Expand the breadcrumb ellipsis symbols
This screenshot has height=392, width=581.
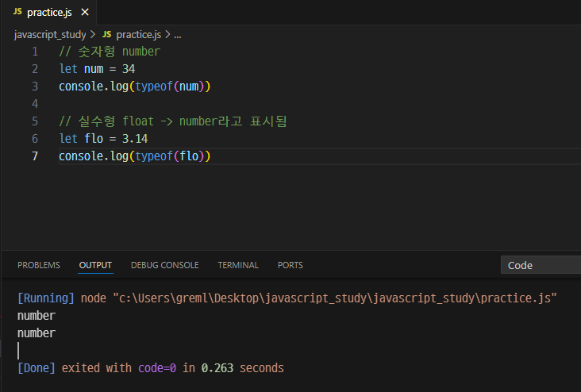point(178,35)
